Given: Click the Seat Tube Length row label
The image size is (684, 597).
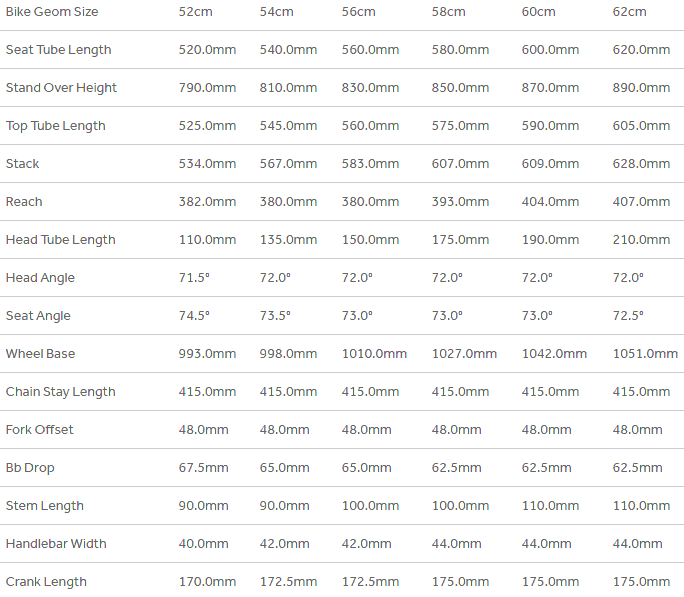Looking at the screenshot, I should [x=58, y=50].
